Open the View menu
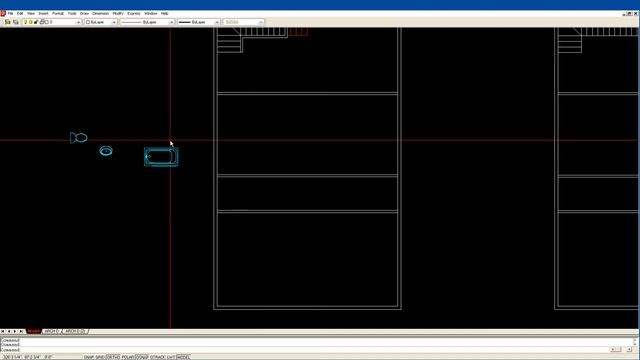Screen dimensions: 640x360 pos(31,13)
